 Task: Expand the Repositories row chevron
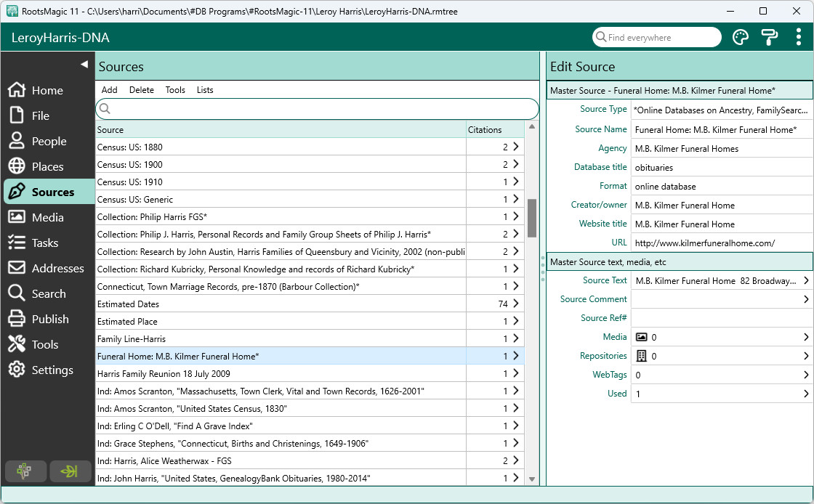[x=806, y=357]
